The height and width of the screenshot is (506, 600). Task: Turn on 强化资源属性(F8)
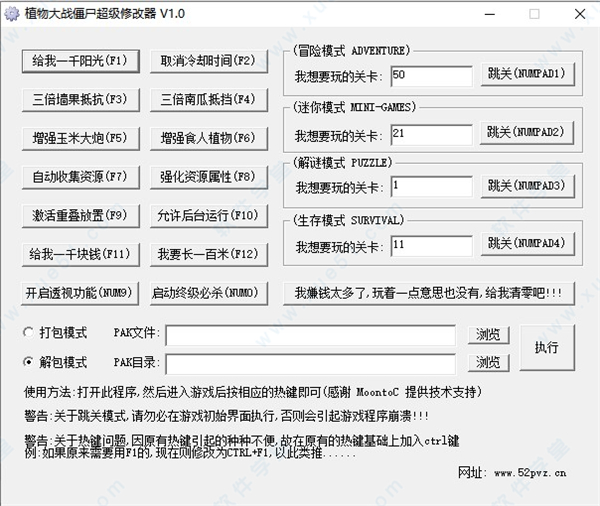point(209,177)
